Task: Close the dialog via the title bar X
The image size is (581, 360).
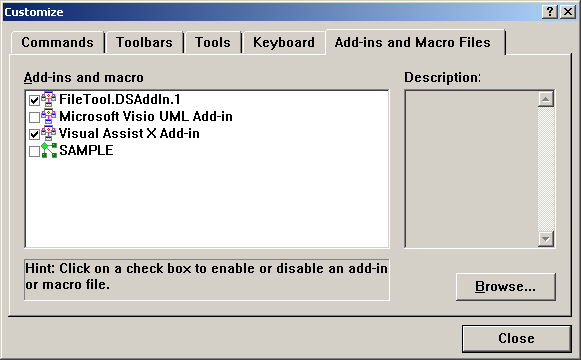Action: 568,12
